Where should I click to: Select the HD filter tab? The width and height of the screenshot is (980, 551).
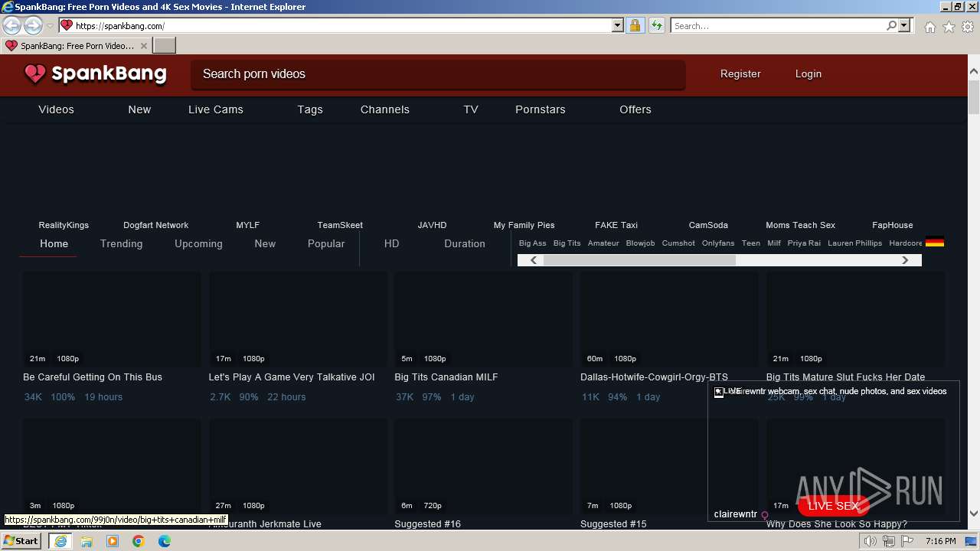pyautogui.click(x=392, y=243)
